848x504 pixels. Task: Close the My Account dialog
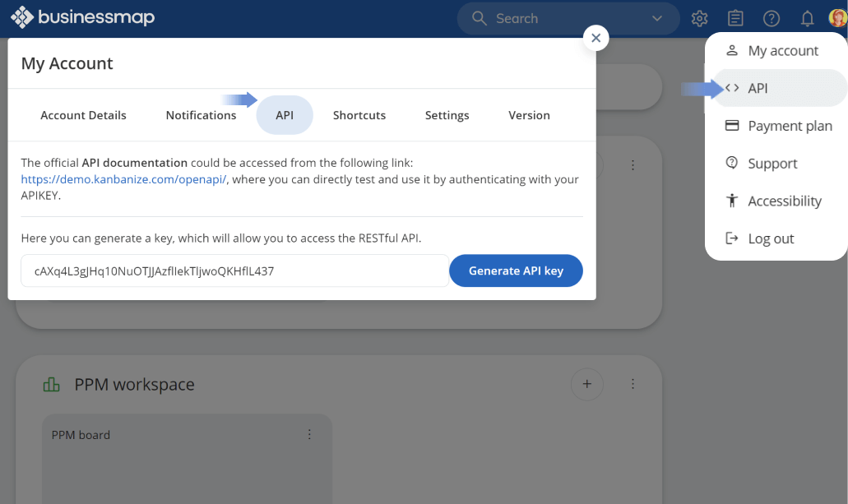click(x=595, y=38)
